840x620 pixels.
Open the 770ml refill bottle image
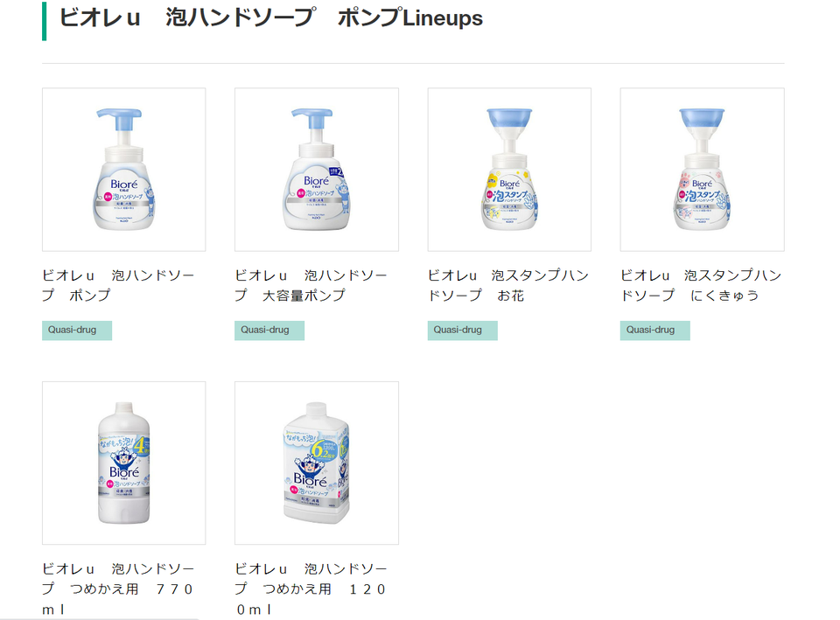[123, 463]
